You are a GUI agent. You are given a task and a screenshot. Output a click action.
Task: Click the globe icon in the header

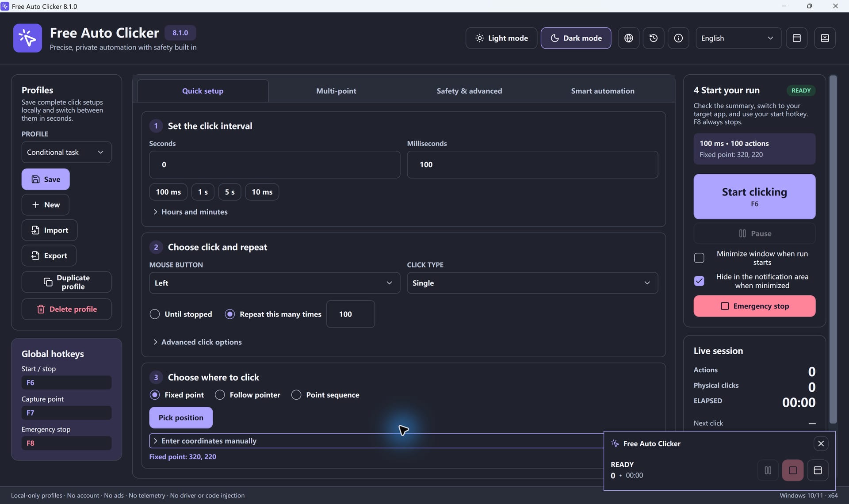coord(628,38)
